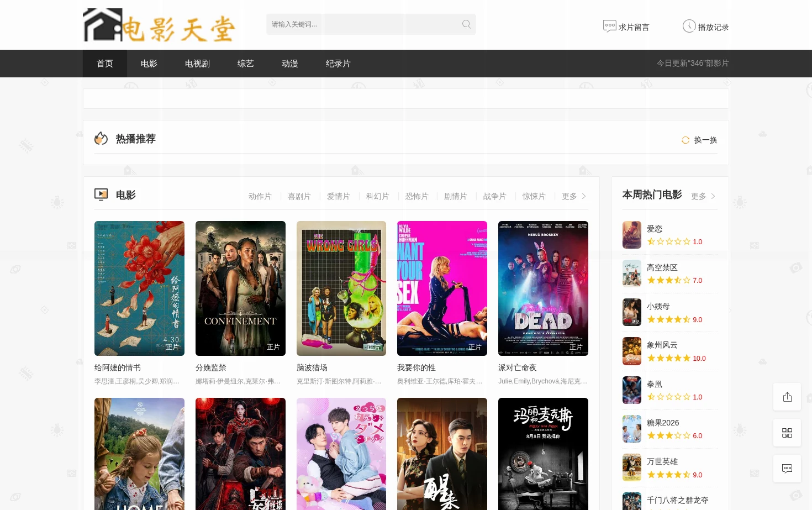Viewport: 812px width, 510px height.
Task: Click the 换一换 refresh label
Action: (705, 140)
